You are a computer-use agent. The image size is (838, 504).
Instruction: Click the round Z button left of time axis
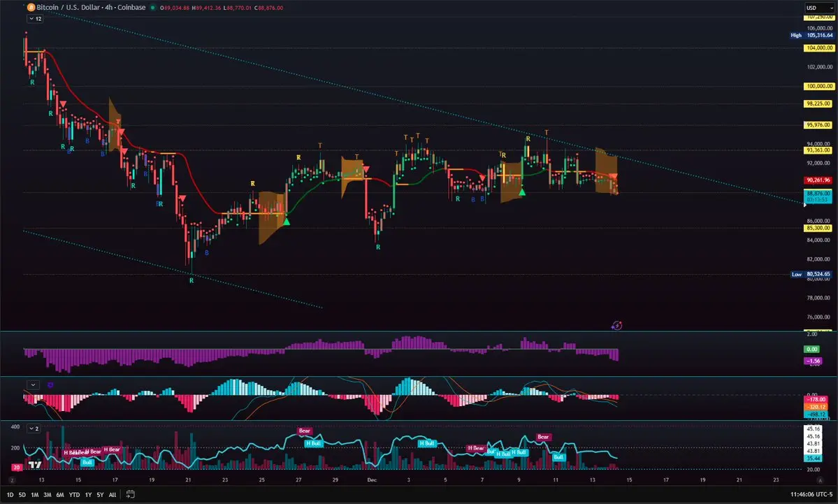[x=12, y=480]
